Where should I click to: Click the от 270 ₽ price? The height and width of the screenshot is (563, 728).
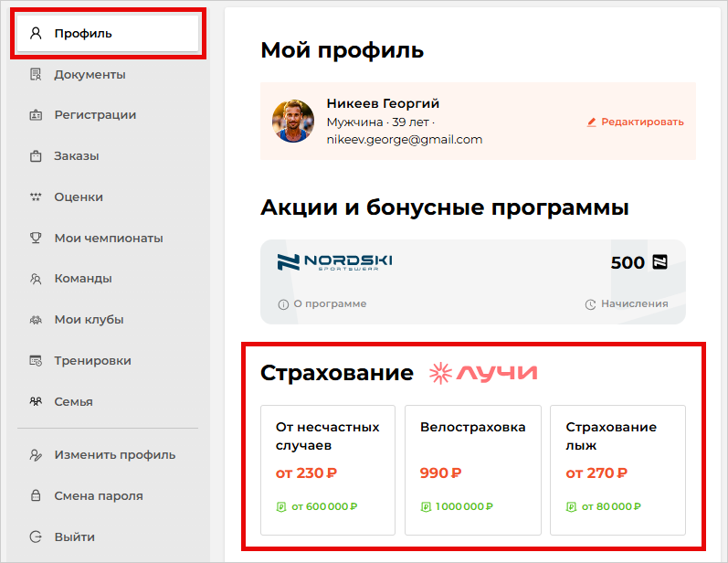coord(596,473)
